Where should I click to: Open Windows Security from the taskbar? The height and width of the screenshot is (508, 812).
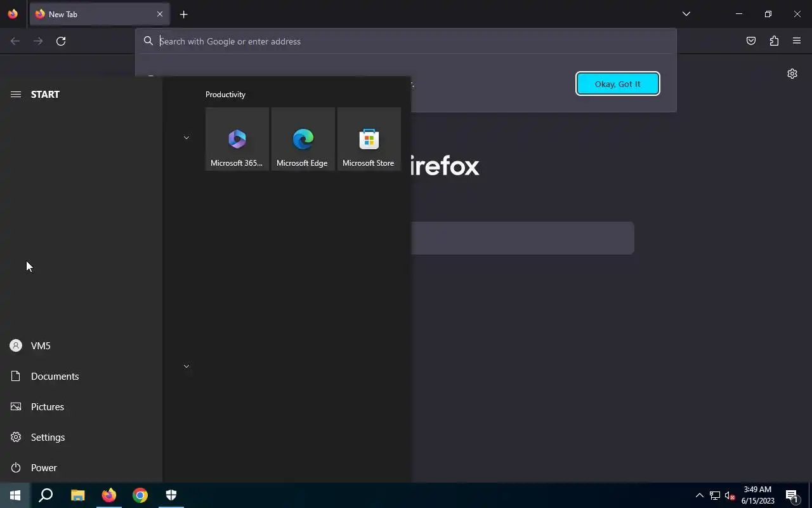[171, 495]
